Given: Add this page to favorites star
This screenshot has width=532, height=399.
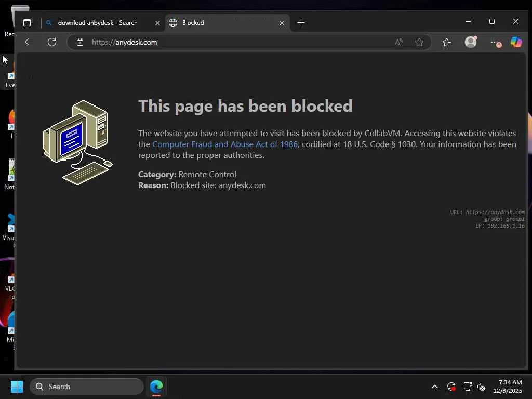Looking at the screenshot, I should pos(419,42).
